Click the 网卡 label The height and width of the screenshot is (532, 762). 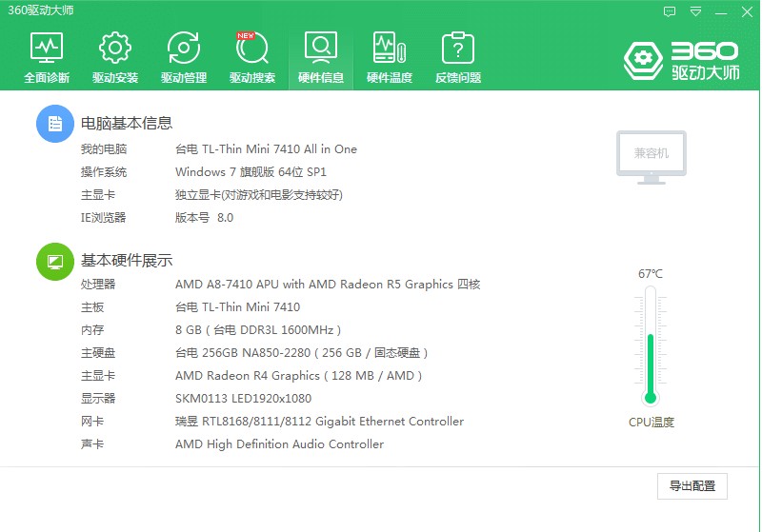click(92, 422)
